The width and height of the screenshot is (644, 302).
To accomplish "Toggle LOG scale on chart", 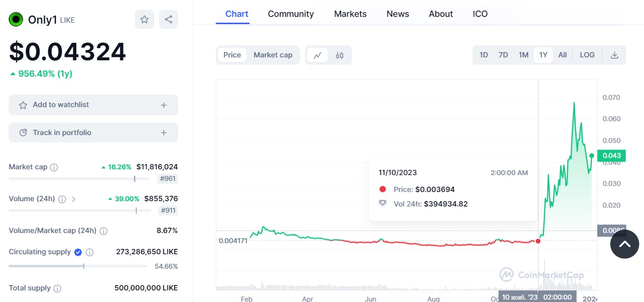I will click(587, 55).
